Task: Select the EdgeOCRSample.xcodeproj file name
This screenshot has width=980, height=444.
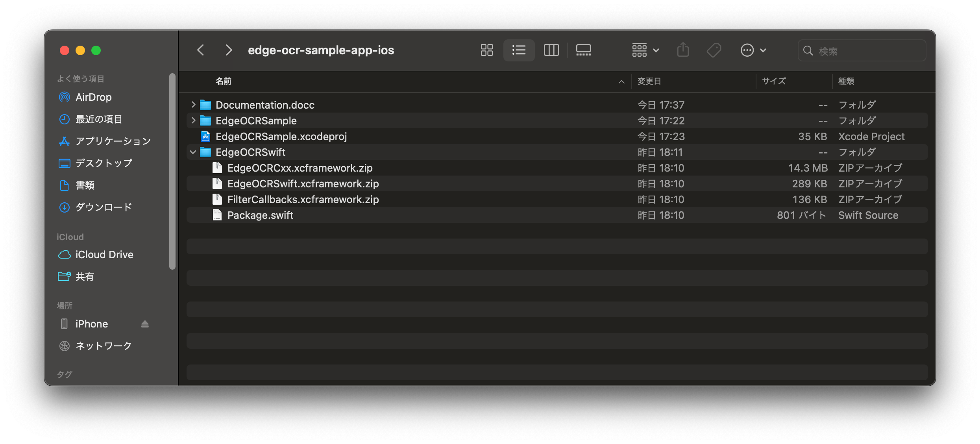Action: tap(281, 137)
